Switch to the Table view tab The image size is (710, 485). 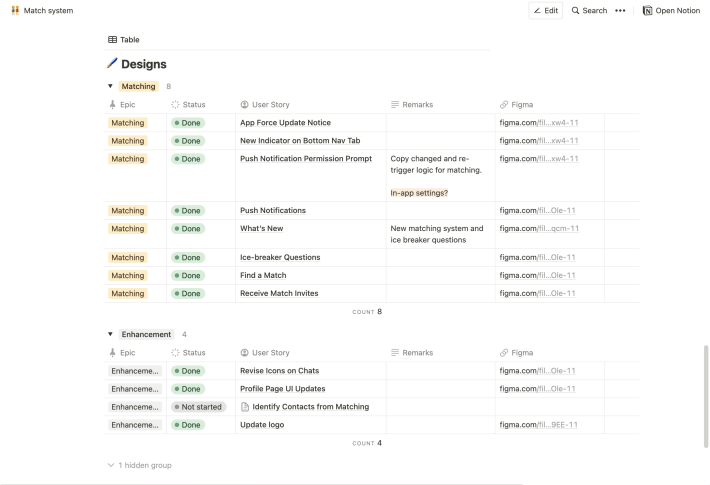tap(124, 40)
